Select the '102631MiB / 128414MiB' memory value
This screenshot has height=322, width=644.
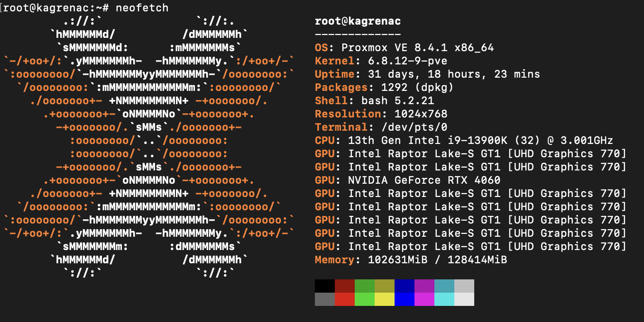pyautogui.click(x=438, y=260)
